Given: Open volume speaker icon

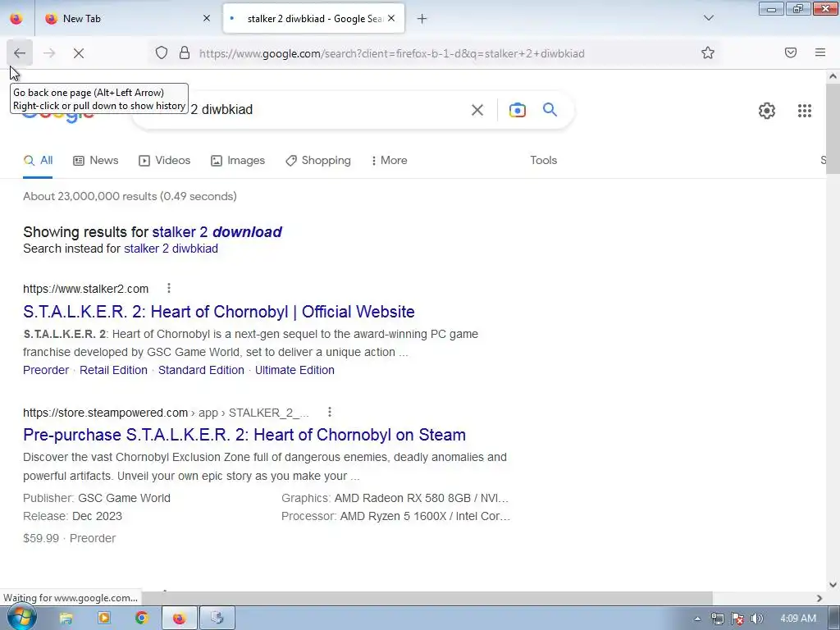Looking at the screenshot, I should point(757,619).
